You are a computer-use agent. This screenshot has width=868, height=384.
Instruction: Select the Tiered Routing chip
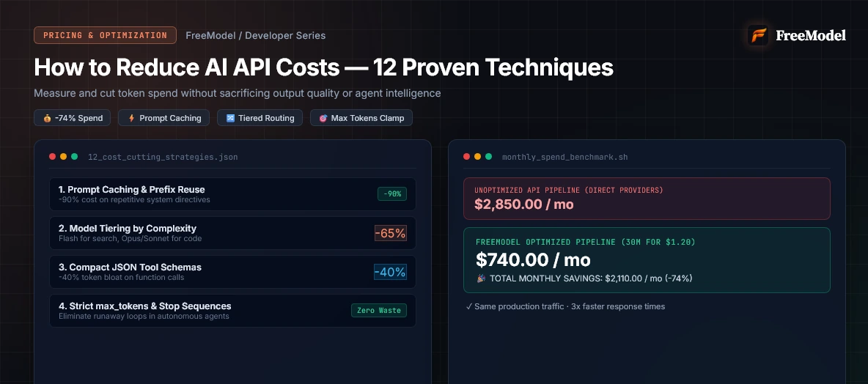click(x=260, y=118)
